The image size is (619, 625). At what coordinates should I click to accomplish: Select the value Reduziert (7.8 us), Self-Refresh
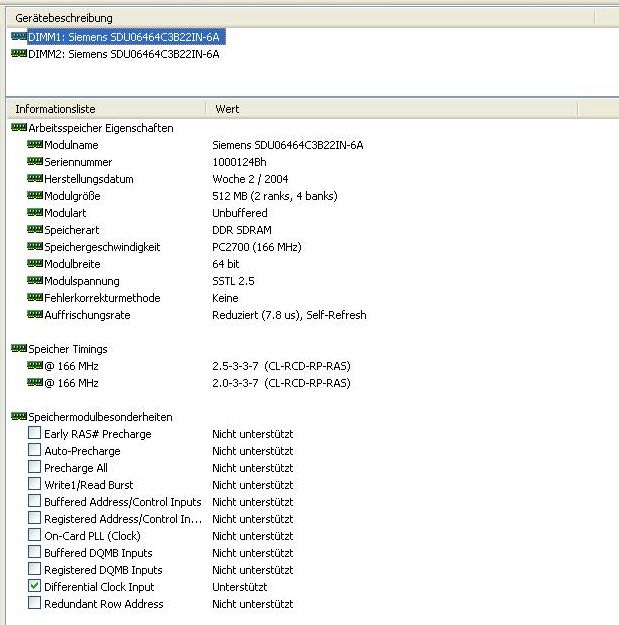[289, 315]
